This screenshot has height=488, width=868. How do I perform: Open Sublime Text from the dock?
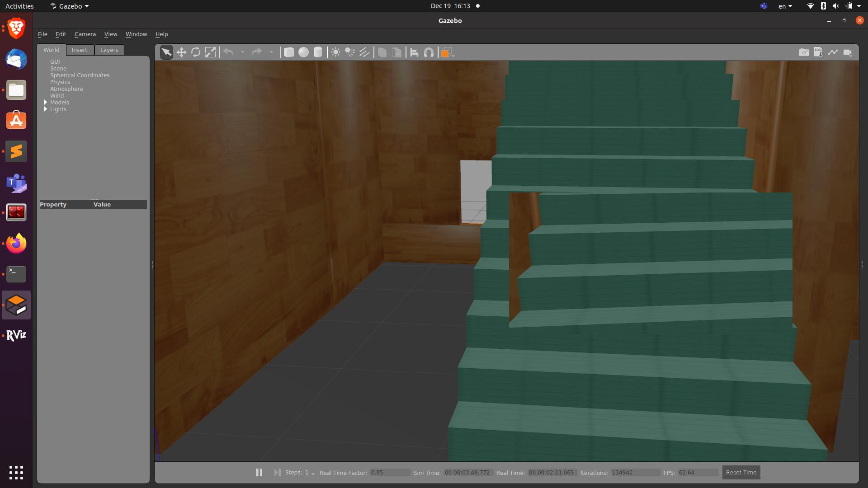click(16, 151)
